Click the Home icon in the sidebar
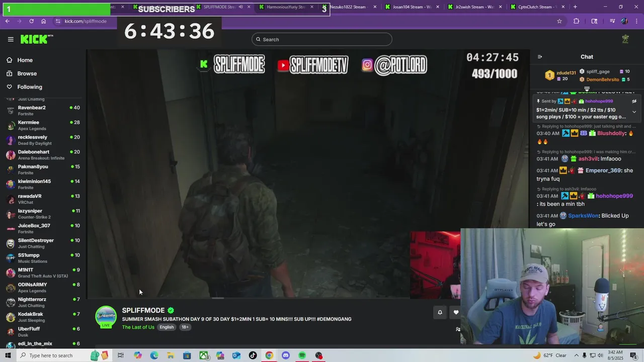This screenshot has width=644, height=362. click(x=9, y=60)
